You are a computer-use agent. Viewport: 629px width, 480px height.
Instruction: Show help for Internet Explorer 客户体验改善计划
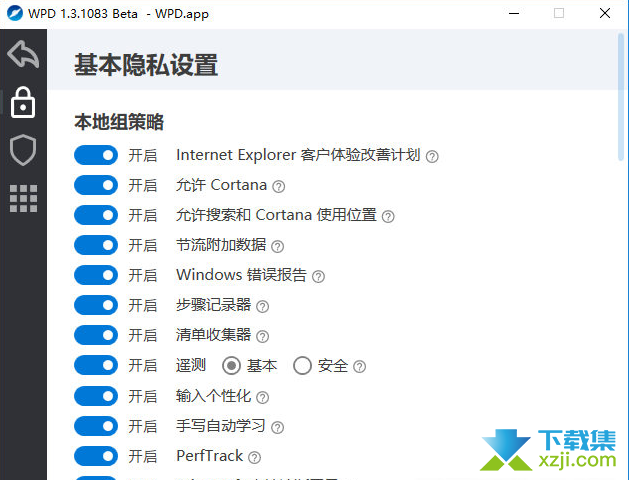[432, 156]
